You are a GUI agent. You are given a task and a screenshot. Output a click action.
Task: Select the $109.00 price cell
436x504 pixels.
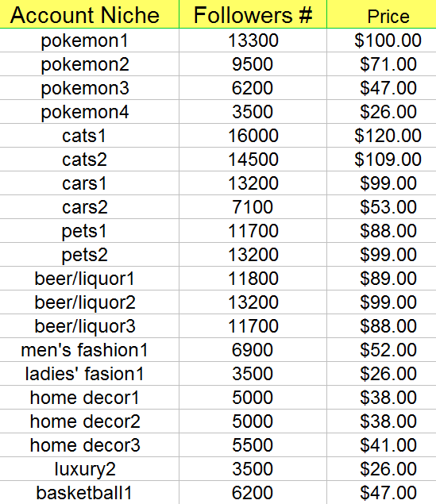coord(382,160)
